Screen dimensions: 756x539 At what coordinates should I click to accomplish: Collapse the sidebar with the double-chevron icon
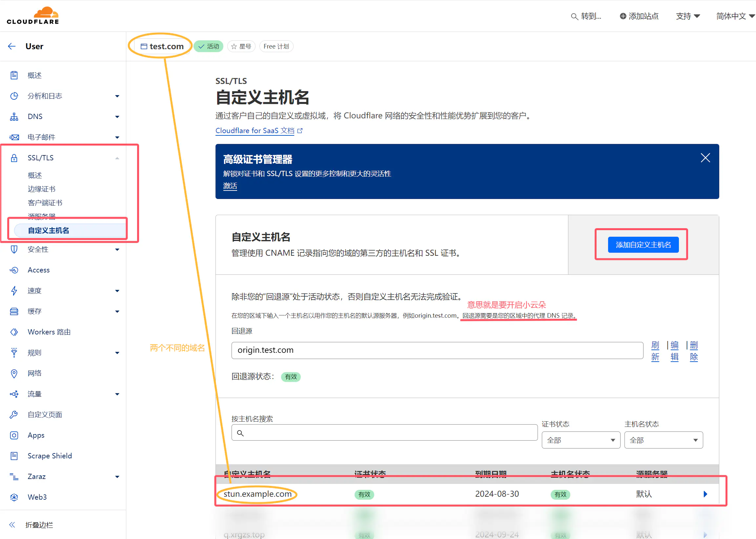point(12,525)
